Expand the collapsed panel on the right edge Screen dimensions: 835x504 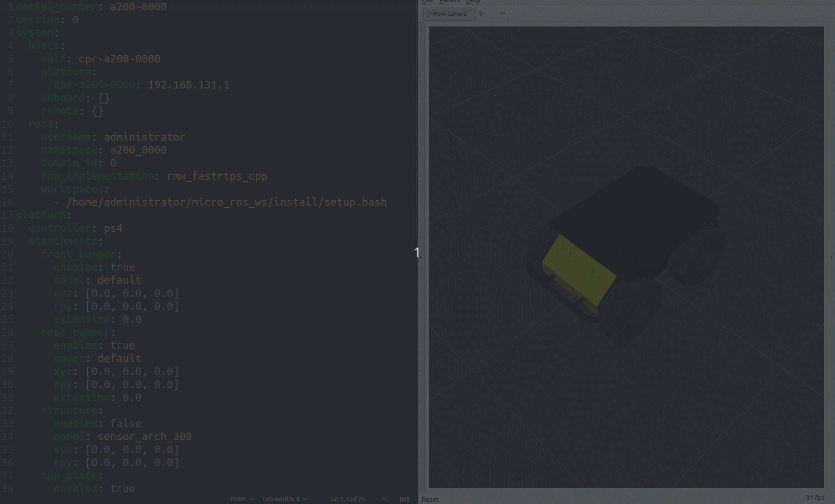(831, 257)
